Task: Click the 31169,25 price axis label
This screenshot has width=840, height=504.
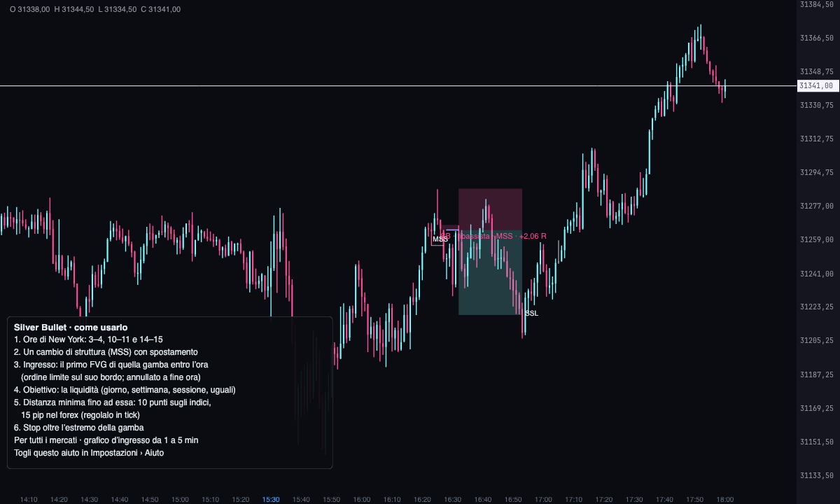Action: point(816,408)
